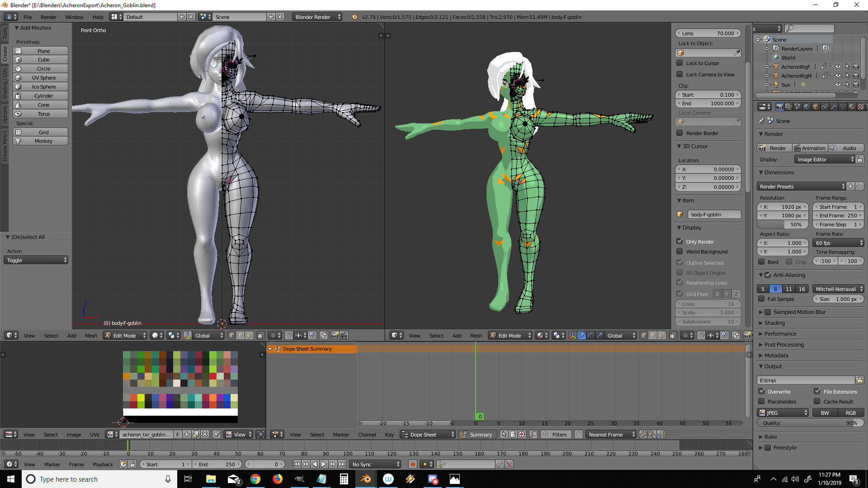Click the eyedropper in Lock to Object field
The height and width of the screenshot is (488, 868).
pyautogui.click(x=737, y=53)
